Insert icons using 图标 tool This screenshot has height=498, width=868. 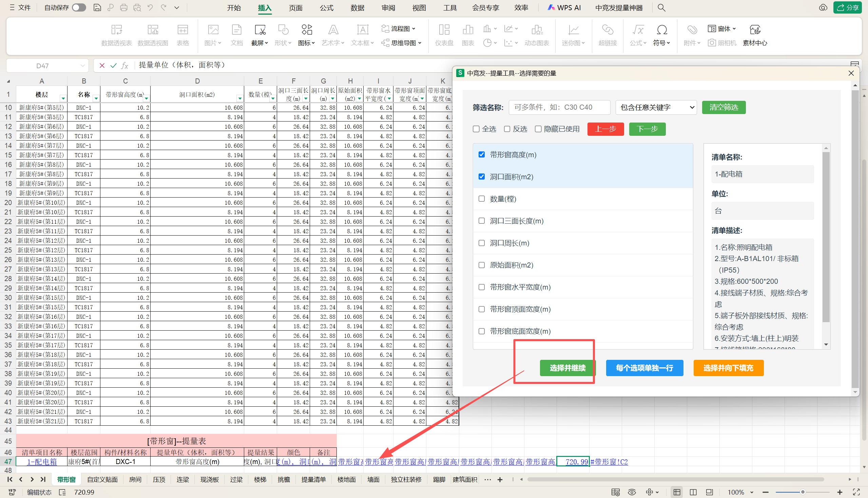(306, 30)
